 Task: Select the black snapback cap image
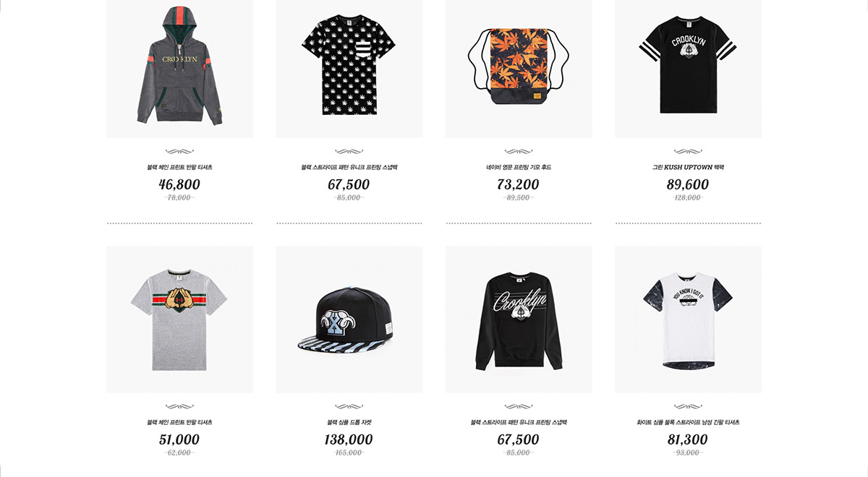(x=349, y=319)
